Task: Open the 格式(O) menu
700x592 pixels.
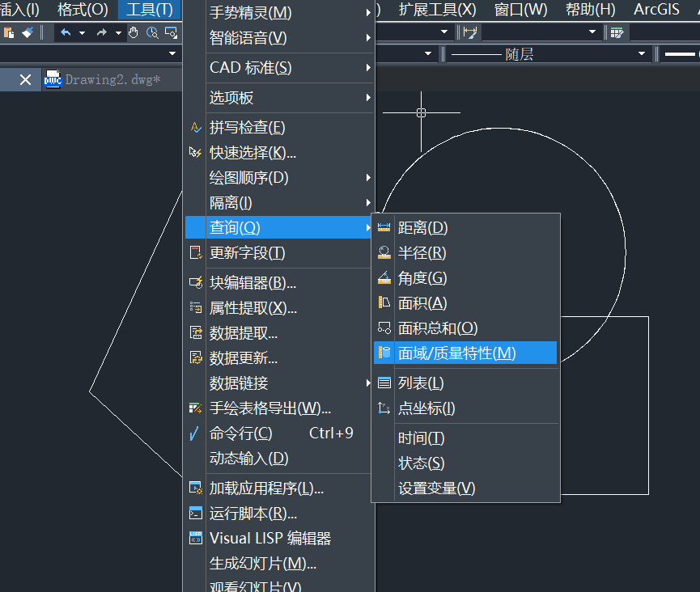Action: coord(83,10)
